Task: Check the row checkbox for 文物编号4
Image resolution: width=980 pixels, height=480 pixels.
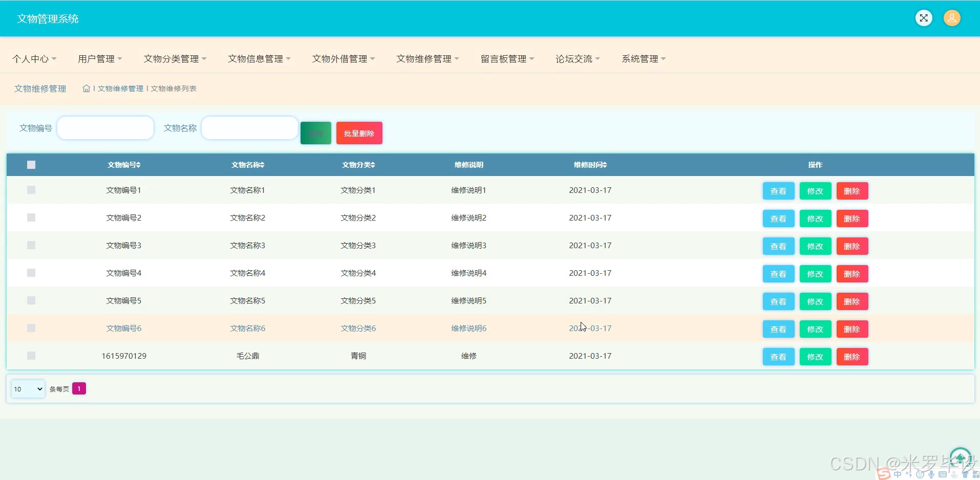Action: click(x=31, y=273)
